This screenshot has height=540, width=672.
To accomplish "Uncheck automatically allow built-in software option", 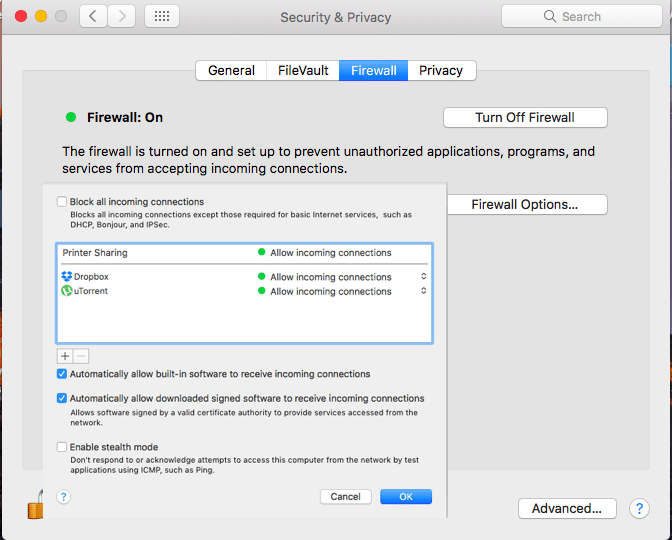I will [63, 374].
